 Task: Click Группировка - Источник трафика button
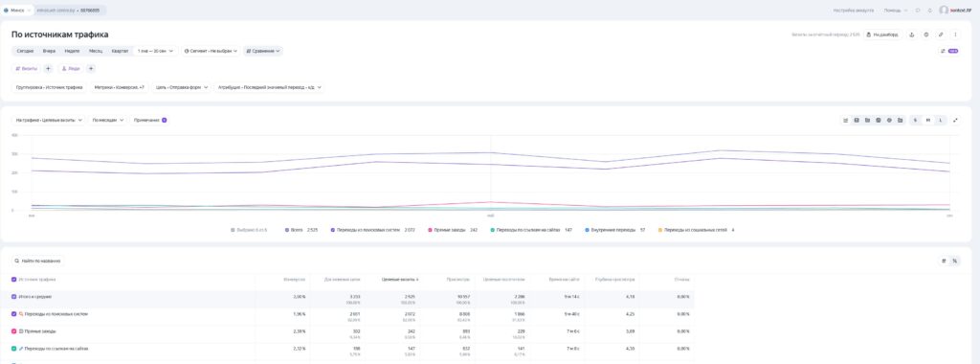(50, 87)
